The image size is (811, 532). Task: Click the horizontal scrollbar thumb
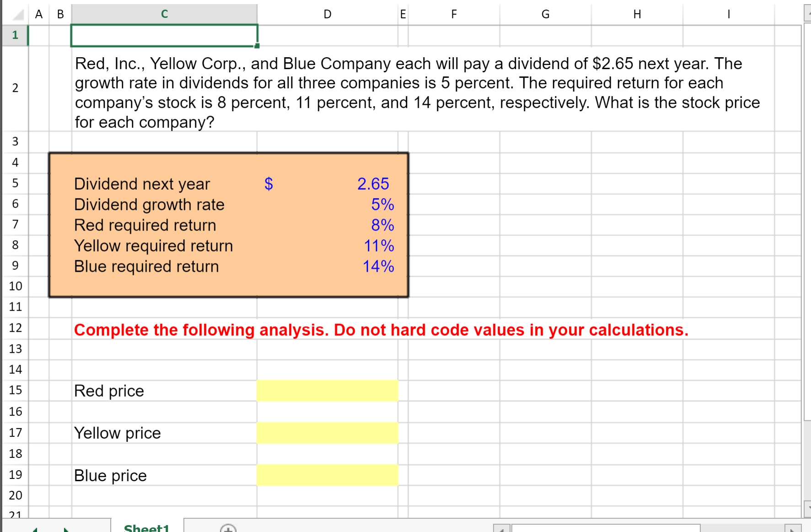point(606,528)
